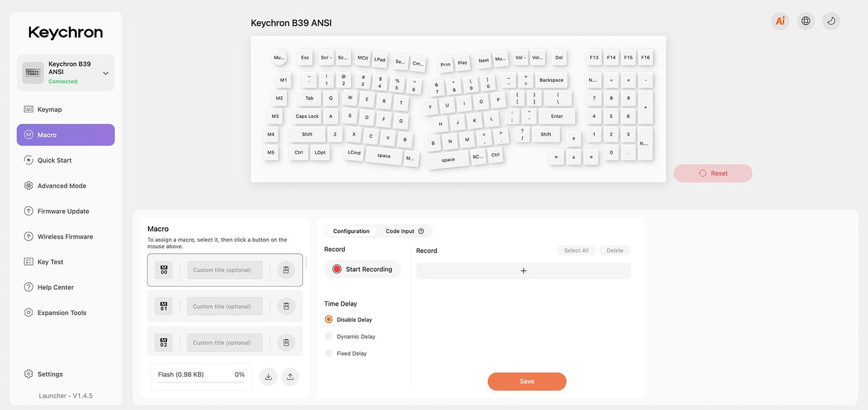This screenshot has width=868, height=410.
Task: Add a record step with plus
Action: tap(523, 270)
